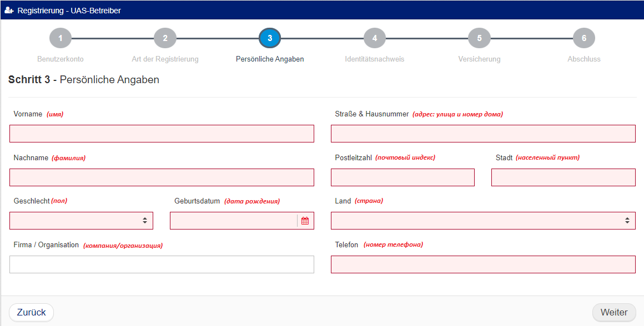Select step 3 Persönliche Angaben circle

pos(270,38)
